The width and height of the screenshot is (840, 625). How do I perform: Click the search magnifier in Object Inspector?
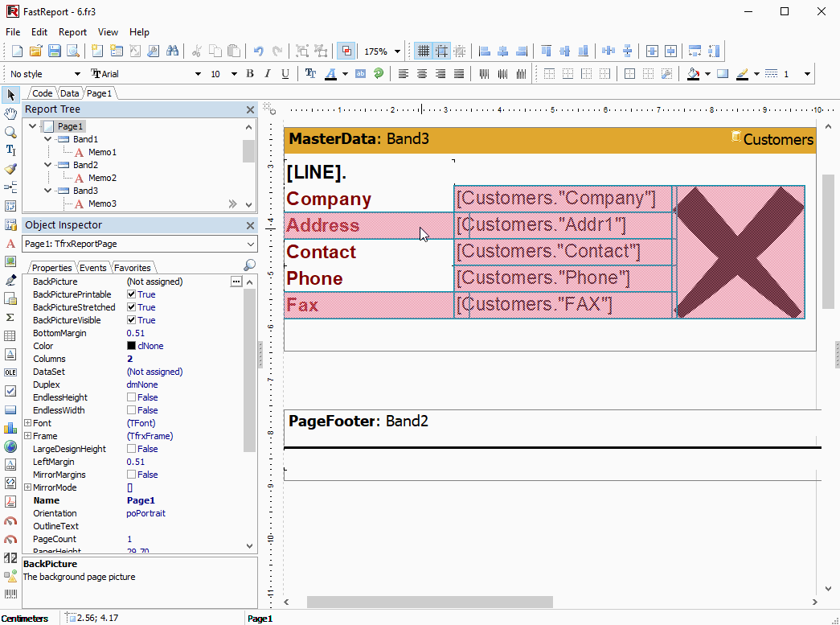click(250, 265)
